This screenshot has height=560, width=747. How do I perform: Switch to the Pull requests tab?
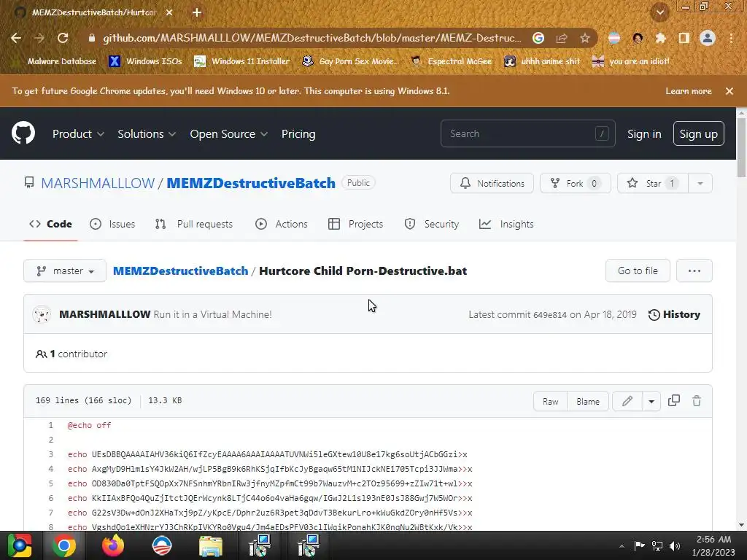point(194,224)
